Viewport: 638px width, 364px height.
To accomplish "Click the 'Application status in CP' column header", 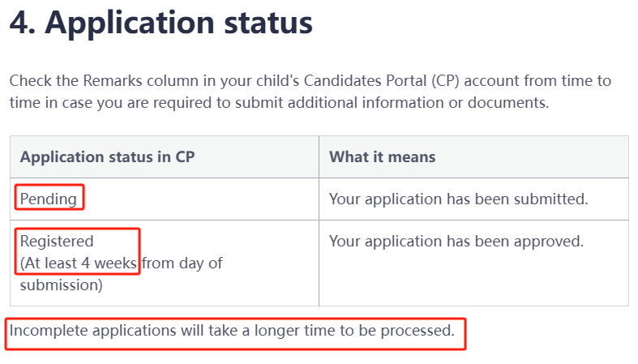I will (x=108, y=157).
